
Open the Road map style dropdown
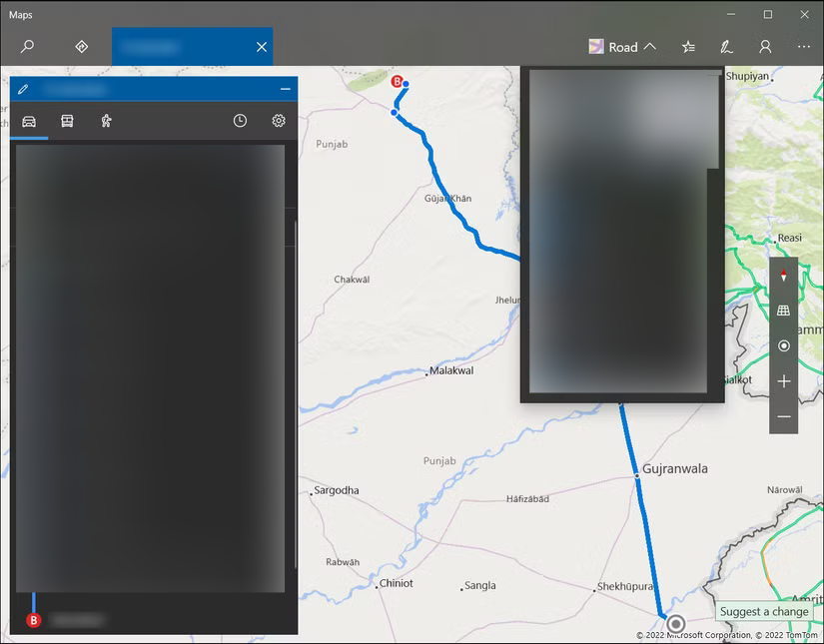tap(621, 46)
